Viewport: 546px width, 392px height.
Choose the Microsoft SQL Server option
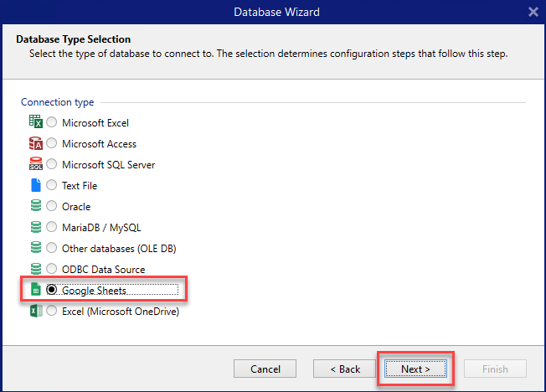point(52,164)
